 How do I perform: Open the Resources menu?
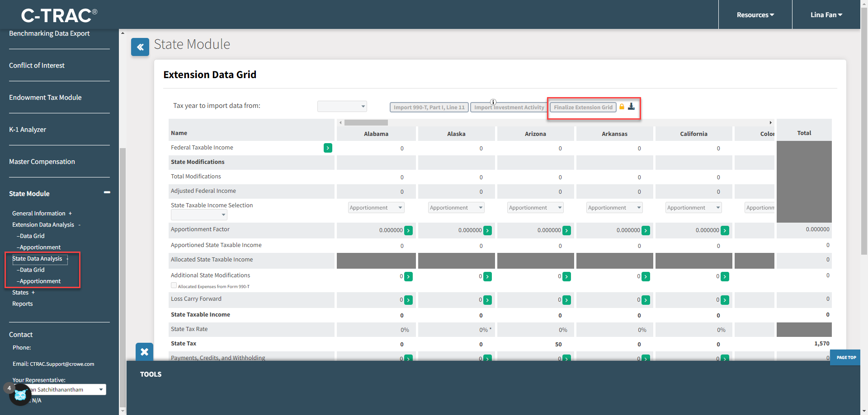tap(755, 15)
